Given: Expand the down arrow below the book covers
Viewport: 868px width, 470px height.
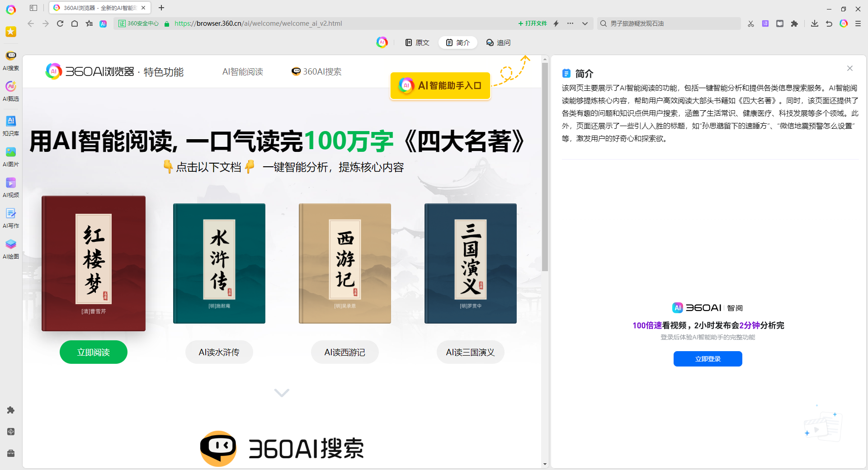Looking at the screenshot, I should [x=281, y=393].
